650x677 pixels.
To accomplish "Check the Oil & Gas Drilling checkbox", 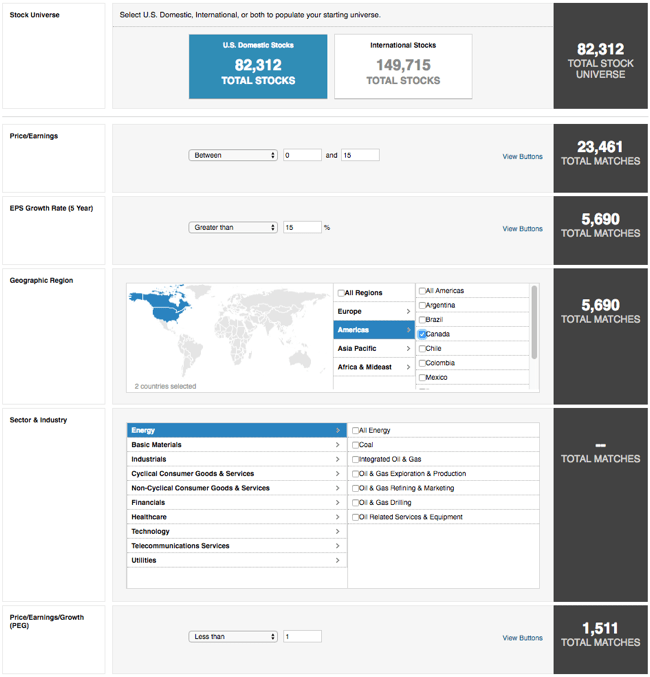I will tap(355, 503).
